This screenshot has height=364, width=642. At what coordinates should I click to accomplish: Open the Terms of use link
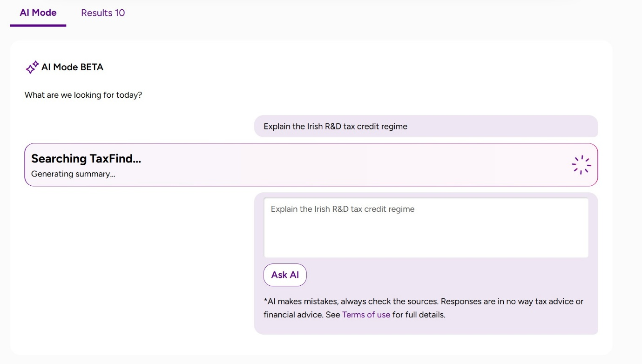point(366,315)
